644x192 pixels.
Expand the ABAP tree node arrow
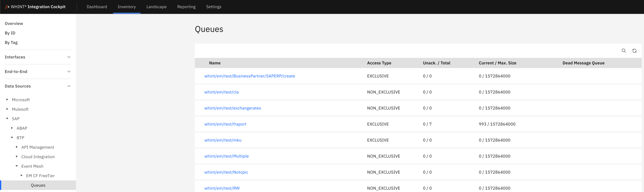point(12,128)
